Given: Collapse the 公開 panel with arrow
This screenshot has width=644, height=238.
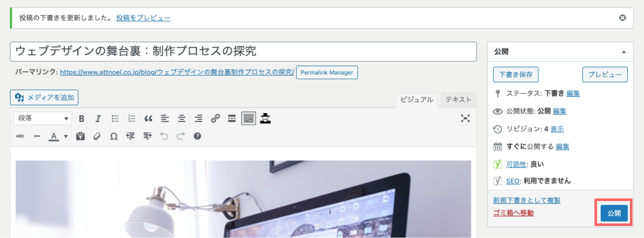Looking at the screenshot, I should pos(623,52).
